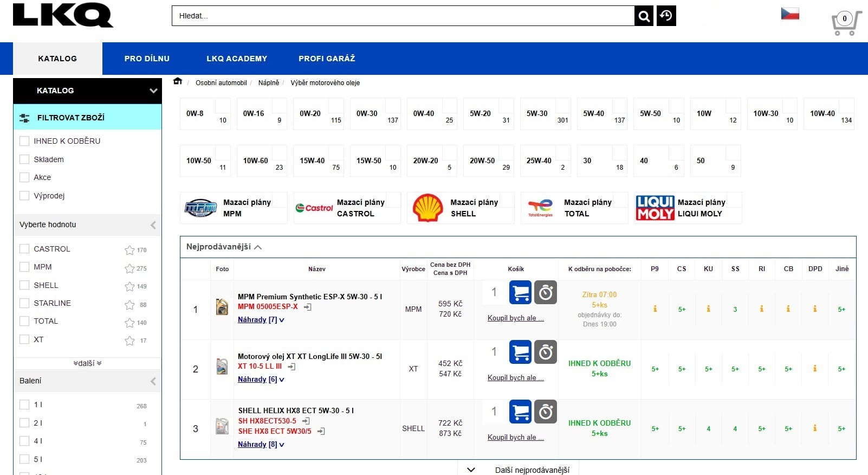Image resolution: width=868 pixels, height=475 pixels.
Task: Click the home breadcrumb icon
Action: (178, 82)
